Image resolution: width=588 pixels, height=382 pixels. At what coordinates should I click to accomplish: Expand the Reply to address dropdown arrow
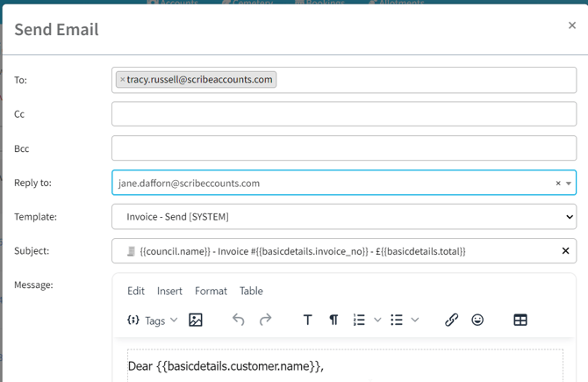click(569, 184)
